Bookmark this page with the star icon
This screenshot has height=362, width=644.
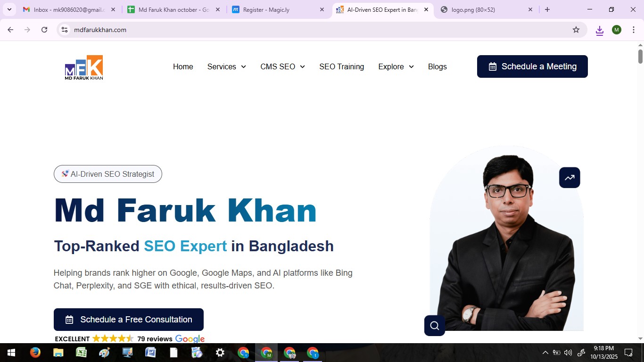576,30
